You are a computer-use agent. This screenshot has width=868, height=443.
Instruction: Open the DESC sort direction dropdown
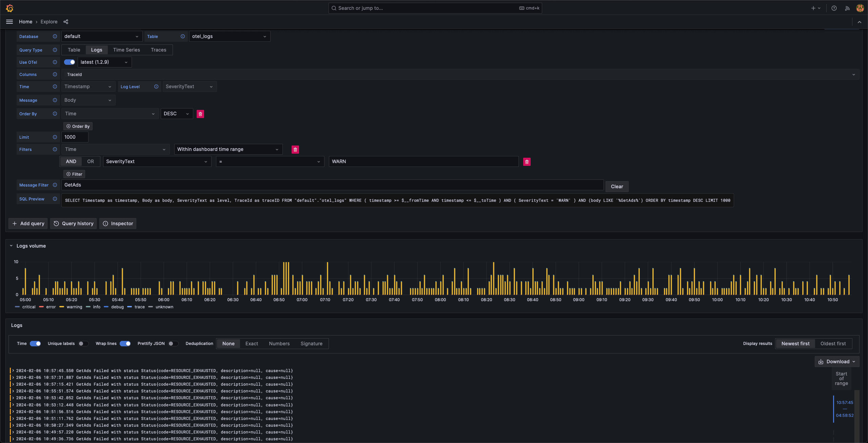[x=176, y=114]
